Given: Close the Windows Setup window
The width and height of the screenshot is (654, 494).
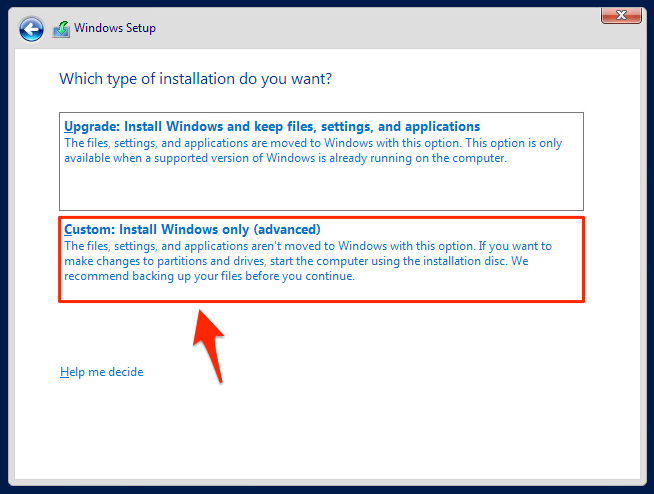Looking at the screenshot, I should tap(620, 14).
